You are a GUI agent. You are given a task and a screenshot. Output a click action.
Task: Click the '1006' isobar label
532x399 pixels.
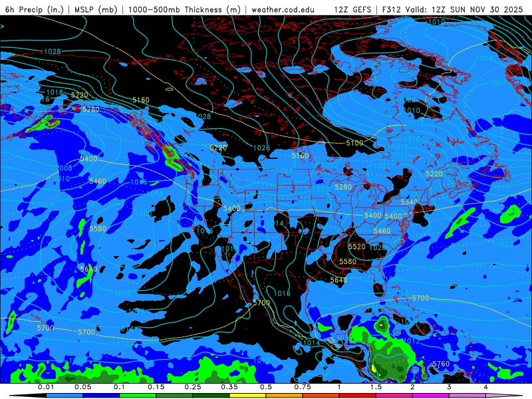tap(485, 59)
